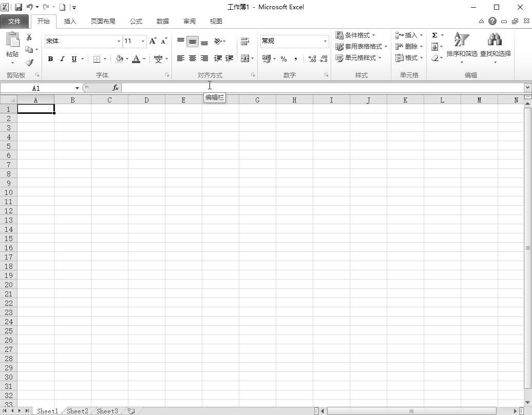Viewport: 532px width, 415px height.
Task: Click the Paste clipboard icon
Action: (x=12, y=39)
